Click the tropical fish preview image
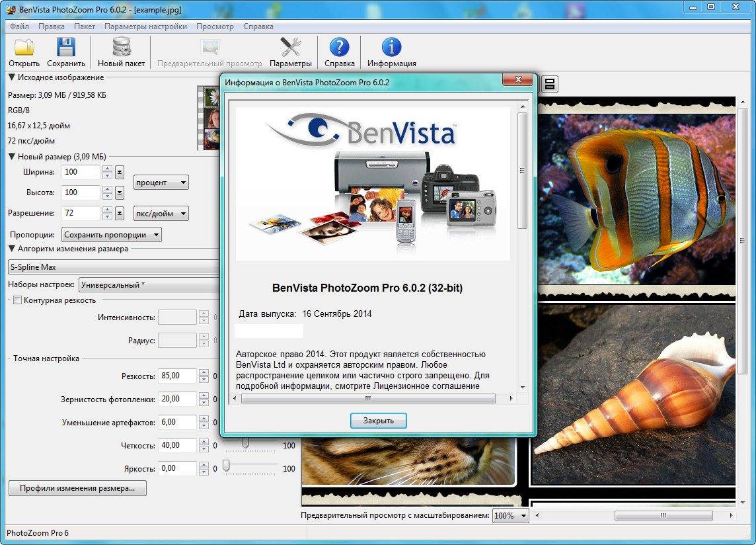756x545 pixels. pyautogui.click(x=636, y=199)
